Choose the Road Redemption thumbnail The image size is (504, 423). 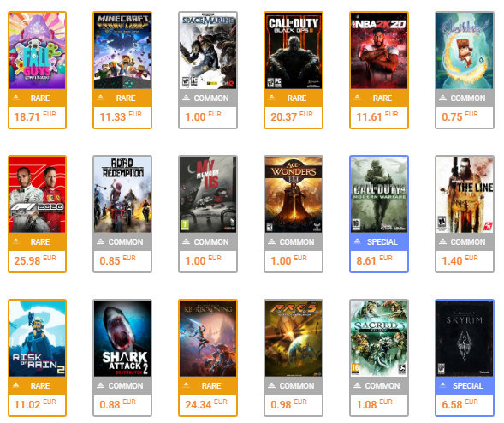click(122, 194)
